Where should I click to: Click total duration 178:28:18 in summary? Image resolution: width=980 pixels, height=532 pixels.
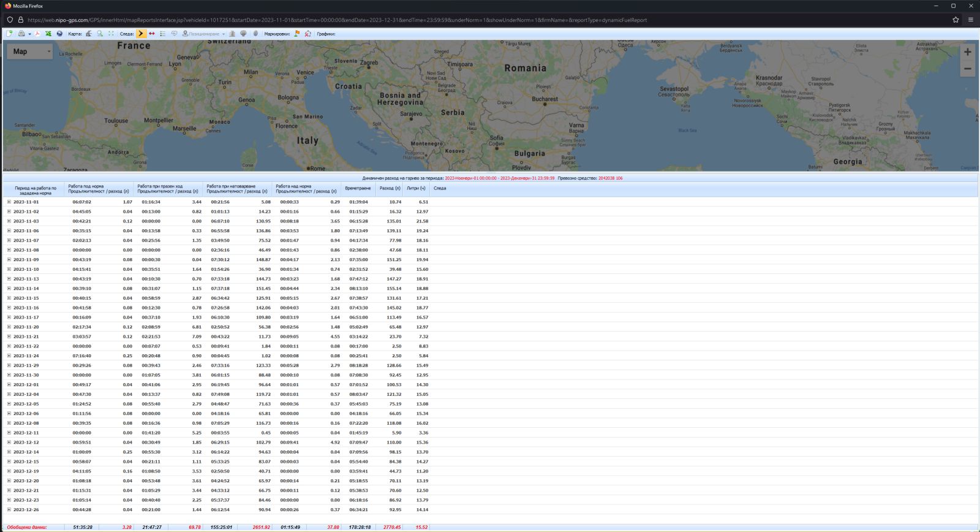(x=360, y=527)
